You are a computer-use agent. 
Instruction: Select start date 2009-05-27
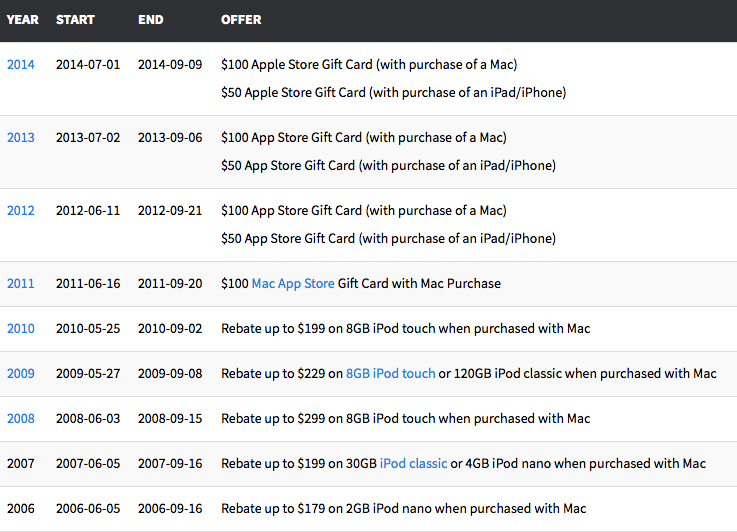coord(88,373)
